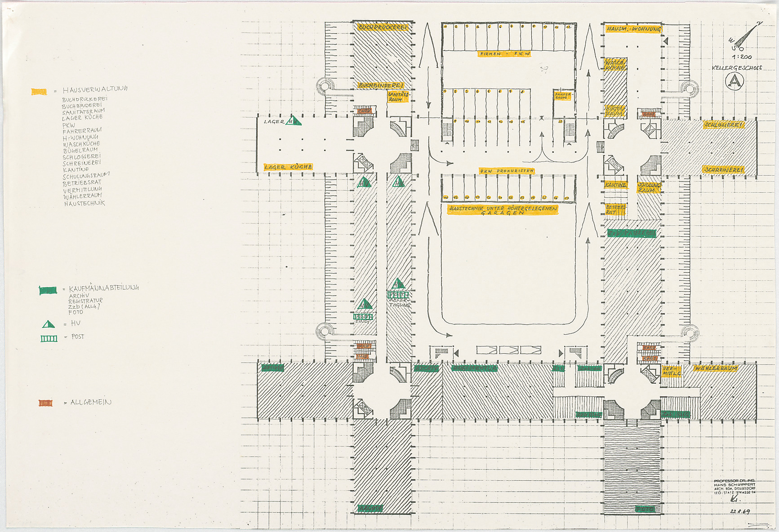Click the orange Allgemein legend swatch
This screenshot has width=779, height=532.
click(x=45, y=403)
